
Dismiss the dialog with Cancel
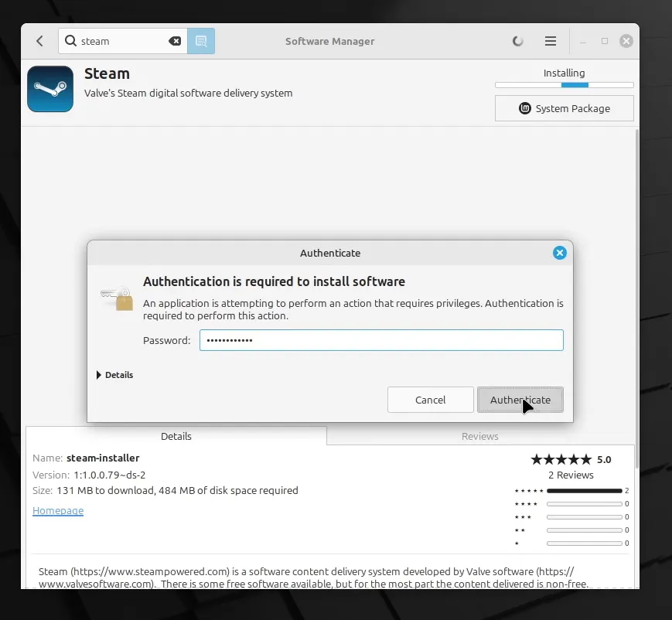click(430, 400)
